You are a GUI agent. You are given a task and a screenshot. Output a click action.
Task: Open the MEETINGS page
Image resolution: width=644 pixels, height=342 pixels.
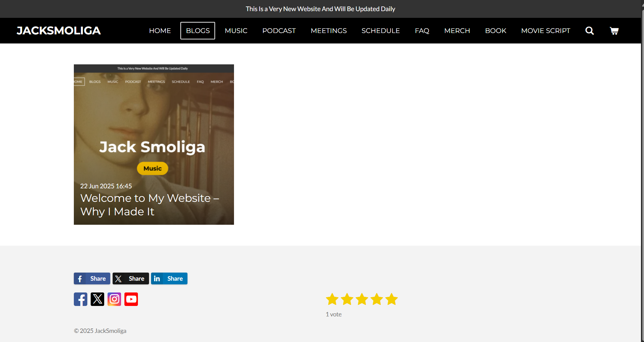point(329,31)
